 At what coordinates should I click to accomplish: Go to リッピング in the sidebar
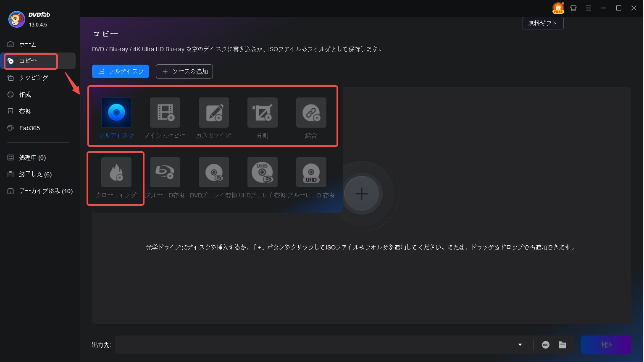(x=34, y=78)
